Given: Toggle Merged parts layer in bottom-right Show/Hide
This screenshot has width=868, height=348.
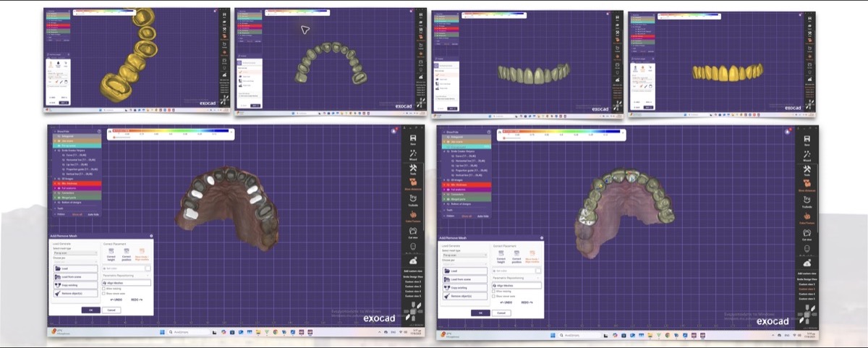Looking at the screenshot, I should coord(467,199).
